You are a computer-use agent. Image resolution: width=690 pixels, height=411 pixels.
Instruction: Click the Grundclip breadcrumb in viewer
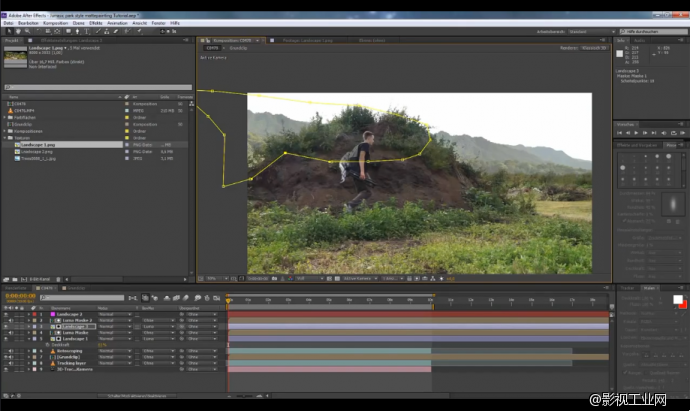click(238, 48)
